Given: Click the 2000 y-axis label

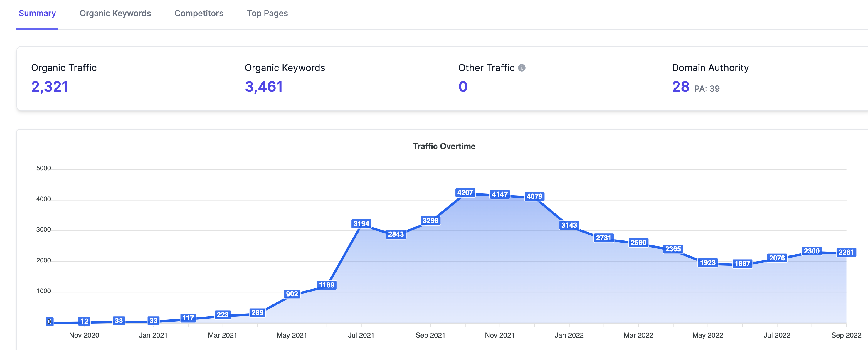Looking at the screenshot, I should pos(43,260).
